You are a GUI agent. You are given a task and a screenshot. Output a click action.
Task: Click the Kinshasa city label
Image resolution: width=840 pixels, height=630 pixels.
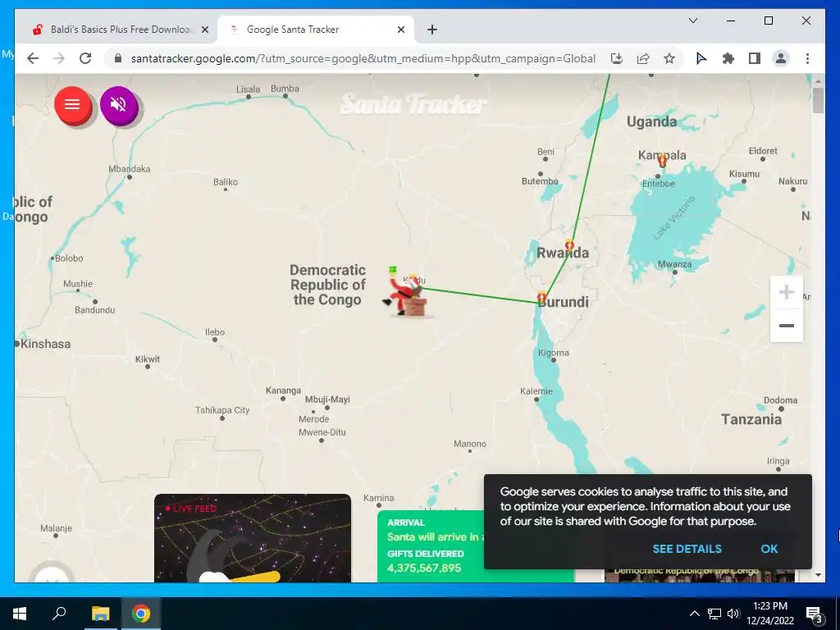[46, 344]
